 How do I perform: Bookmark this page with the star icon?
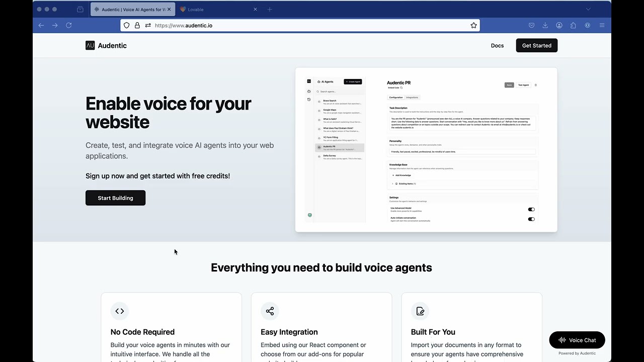click(x=473, y=25)
